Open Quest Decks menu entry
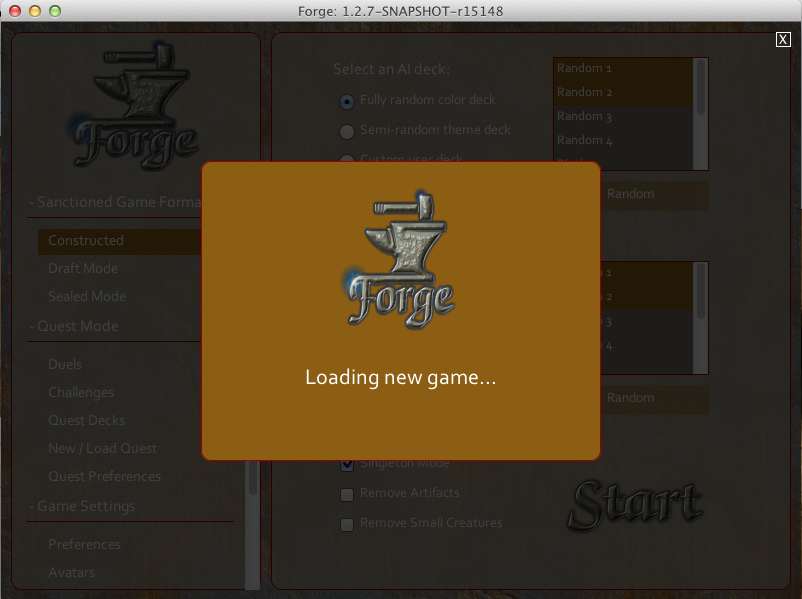 87,421
